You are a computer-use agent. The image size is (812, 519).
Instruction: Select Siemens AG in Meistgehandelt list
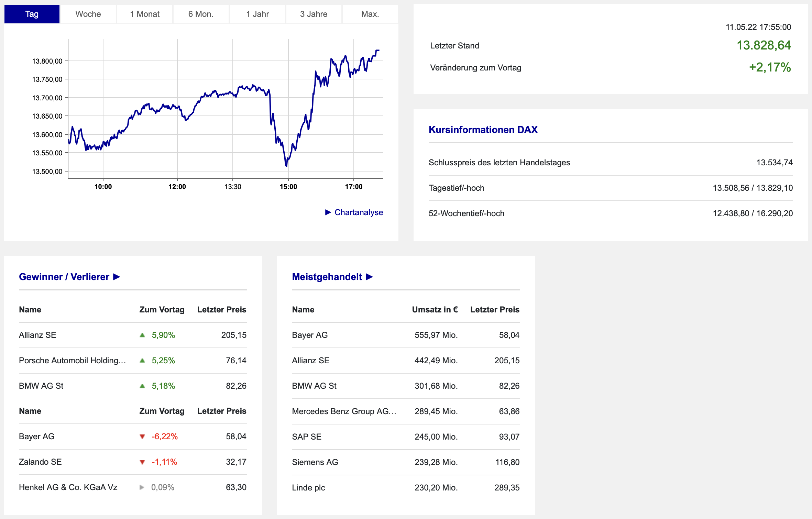tap(315, 462)
